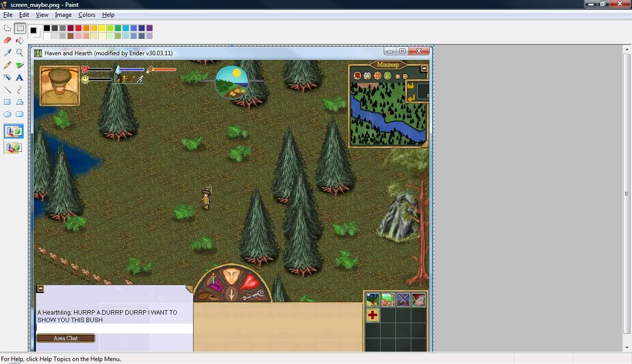Viewport: 632px width, 364px height.
Task: Open the Image menu
Action: 63,15
